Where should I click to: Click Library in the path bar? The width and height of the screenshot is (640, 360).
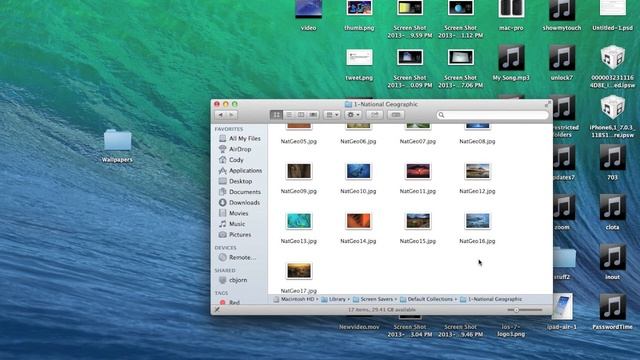(x=333, y=299)
